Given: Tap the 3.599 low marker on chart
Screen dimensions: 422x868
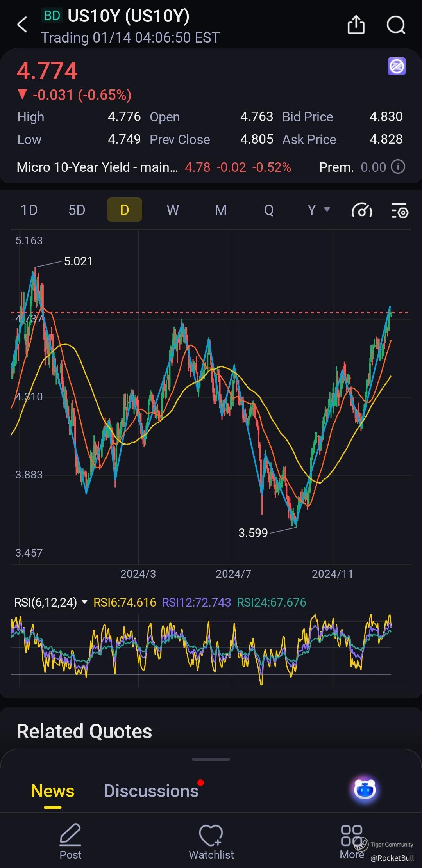Looking at the screenshot, I should pyautogui.click(x=253, y=533).
